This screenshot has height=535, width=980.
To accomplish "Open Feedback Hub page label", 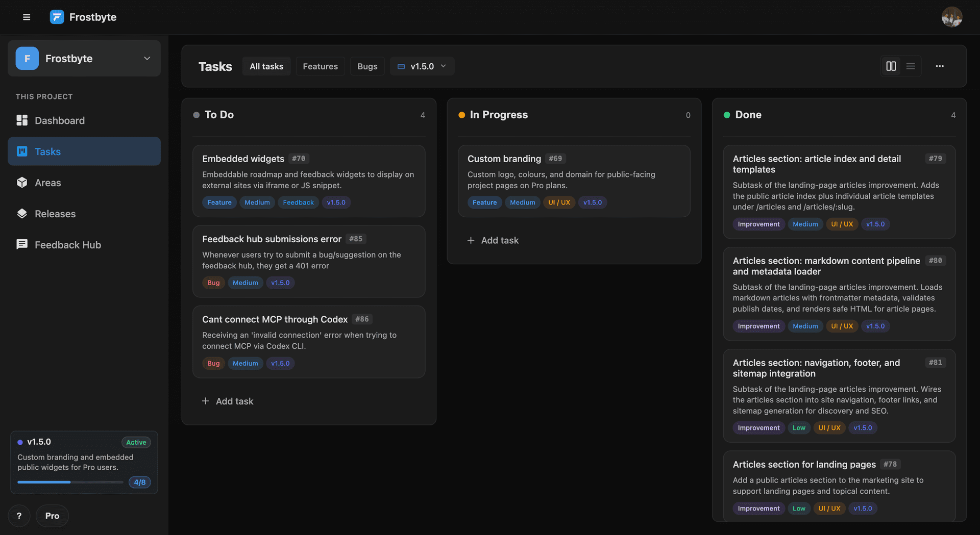I will tap(68, 245).
